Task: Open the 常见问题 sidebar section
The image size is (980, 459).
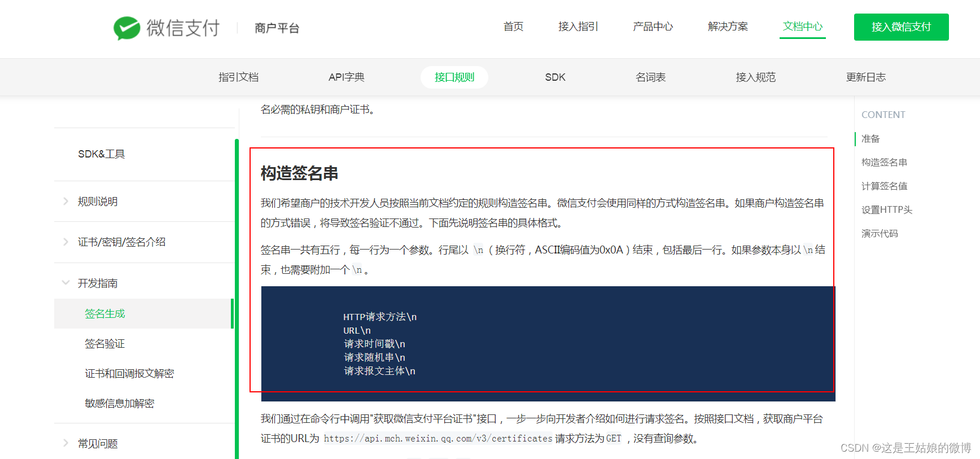Action: pos(98,443)
